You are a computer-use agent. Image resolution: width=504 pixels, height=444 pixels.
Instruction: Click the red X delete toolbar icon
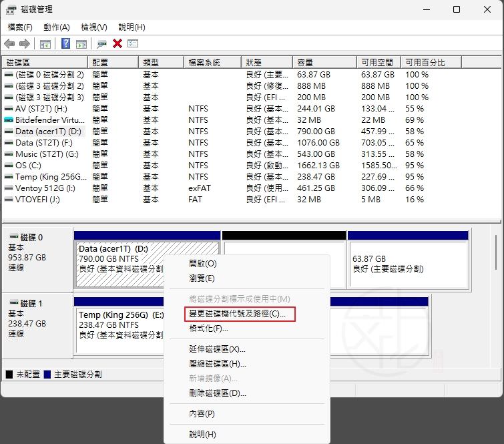[117, 43]
